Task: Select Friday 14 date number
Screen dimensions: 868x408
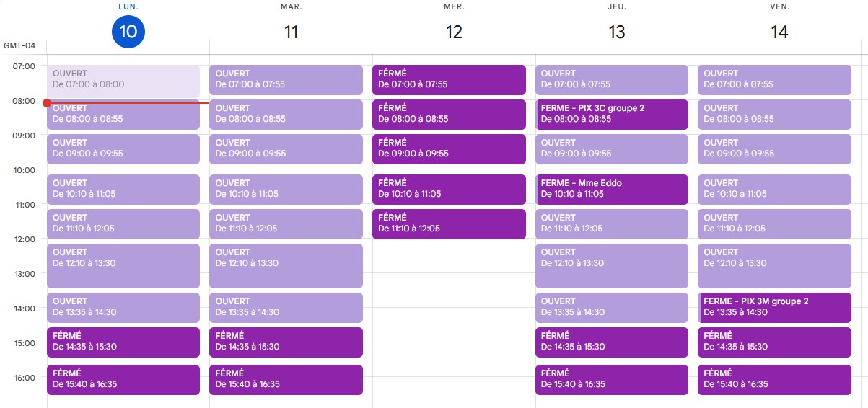Action: (779, 32)
